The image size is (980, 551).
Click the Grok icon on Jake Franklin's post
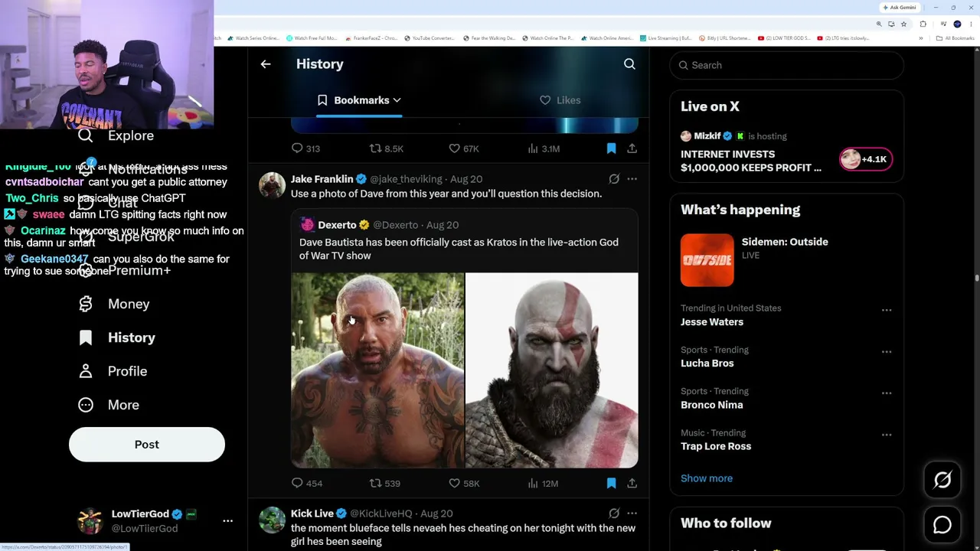tap(614, 179)
